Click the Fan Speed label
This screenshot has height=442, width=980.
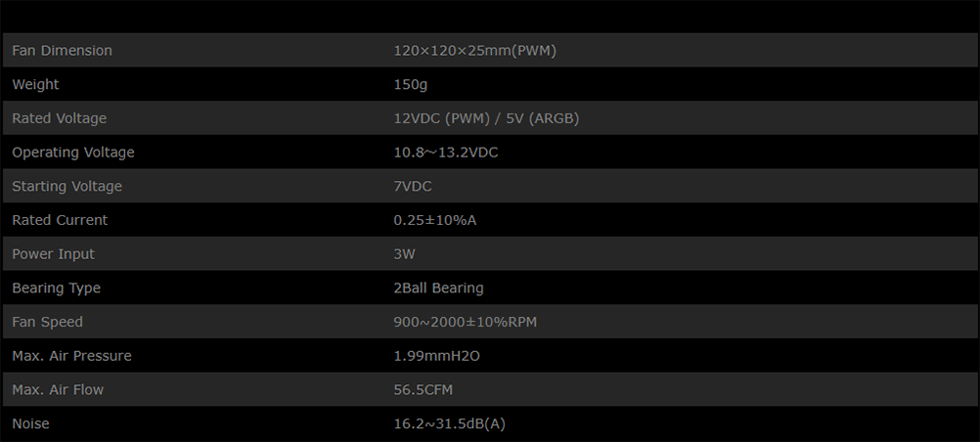[47, 322]
